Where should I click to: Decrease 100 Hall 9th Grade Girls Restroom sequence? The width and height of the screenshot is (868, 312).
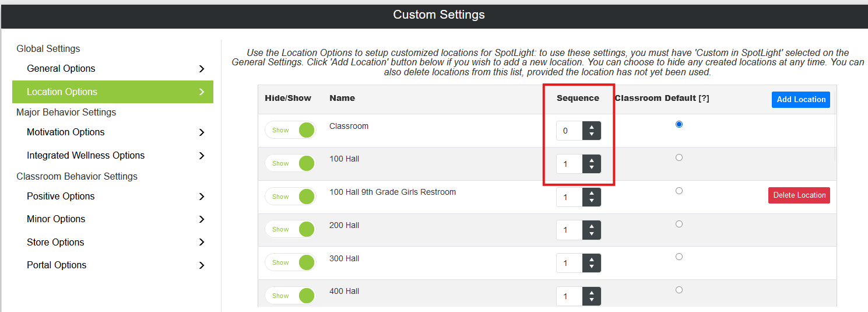click(x=592, y=201)
